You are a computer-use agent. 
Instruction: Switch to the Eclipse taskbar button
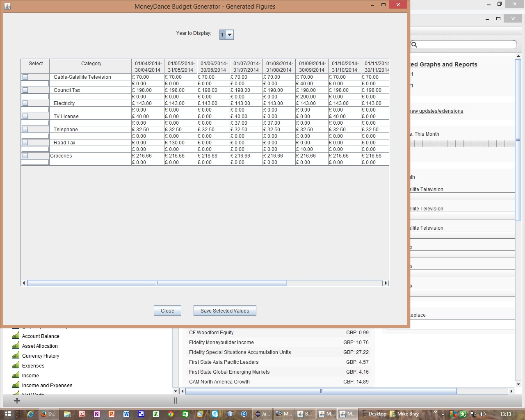coord(262,414)
